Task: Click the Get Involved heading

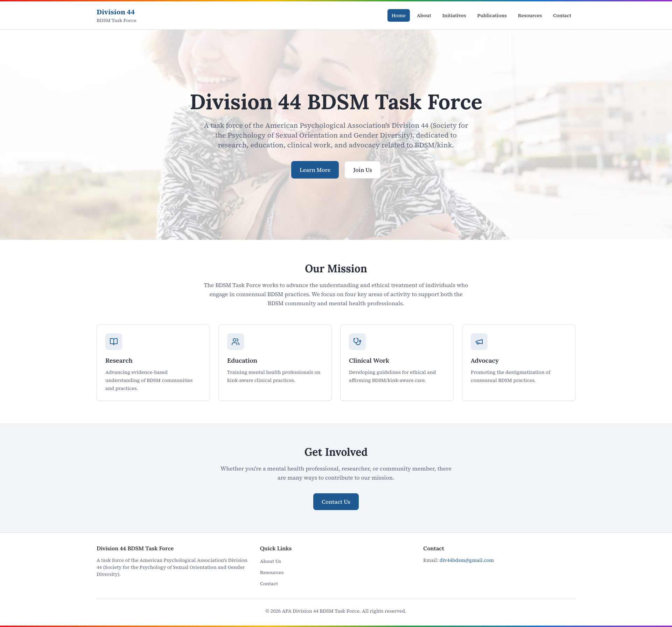Action: tap(336, 452)
